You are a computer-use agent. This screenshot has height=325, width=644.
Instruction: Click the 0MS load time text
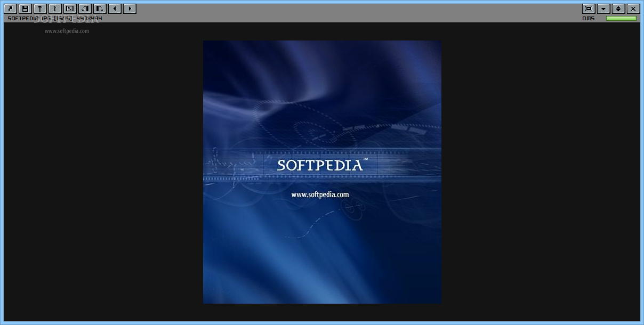pyautogui.click(x=589, y=18)
